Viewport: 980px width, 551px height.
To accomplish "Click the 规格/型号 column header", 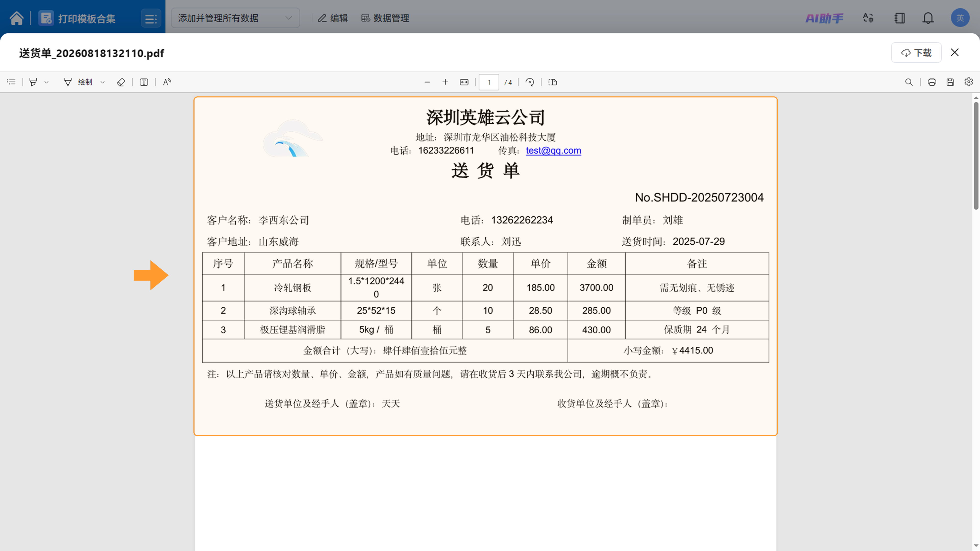I will tap(376, 264).
